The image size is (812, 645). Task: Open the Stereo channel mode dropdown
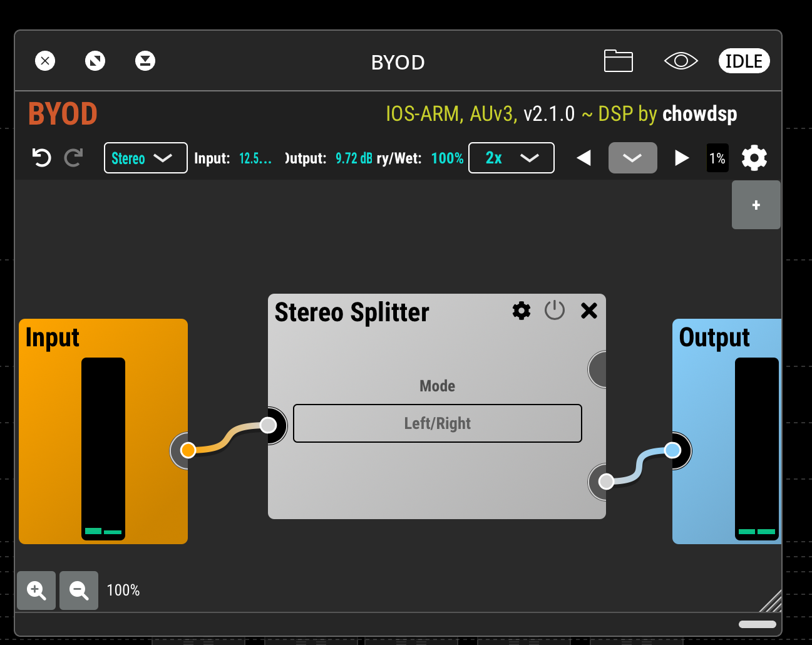(x=146, y=158)
